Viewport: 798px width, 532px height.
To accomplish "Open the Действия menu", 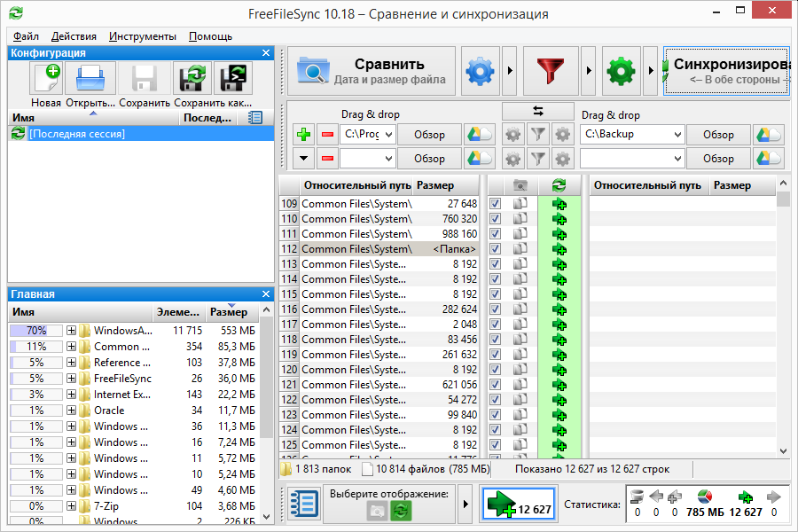I will (x=74, y=36).
